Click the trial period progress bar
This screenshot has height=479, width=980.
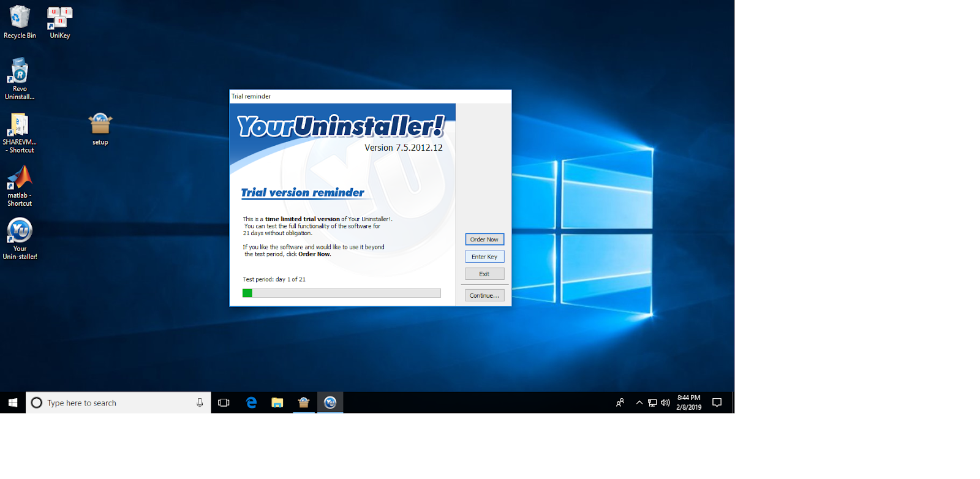click(342, 293)
